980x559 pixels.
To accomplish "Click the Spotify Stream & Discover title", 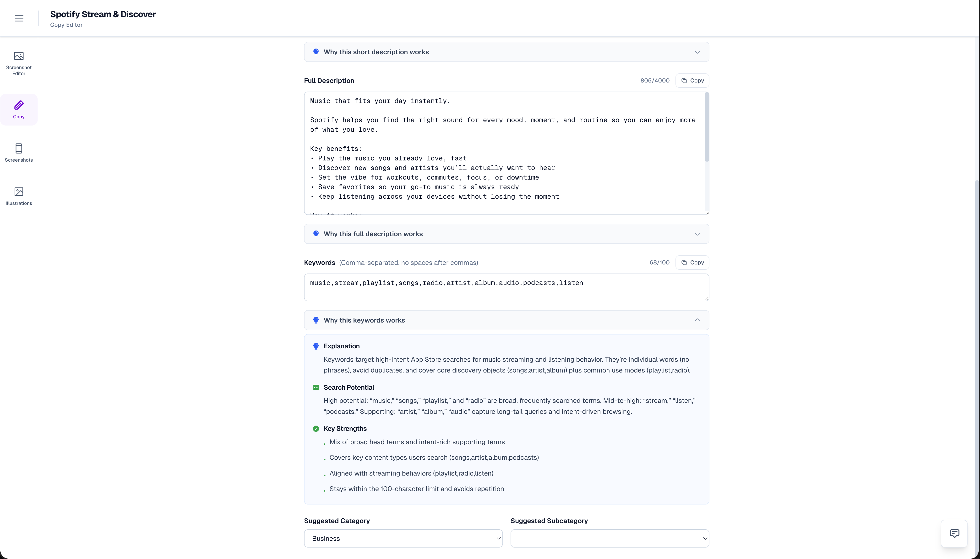I will pos(103,14).
